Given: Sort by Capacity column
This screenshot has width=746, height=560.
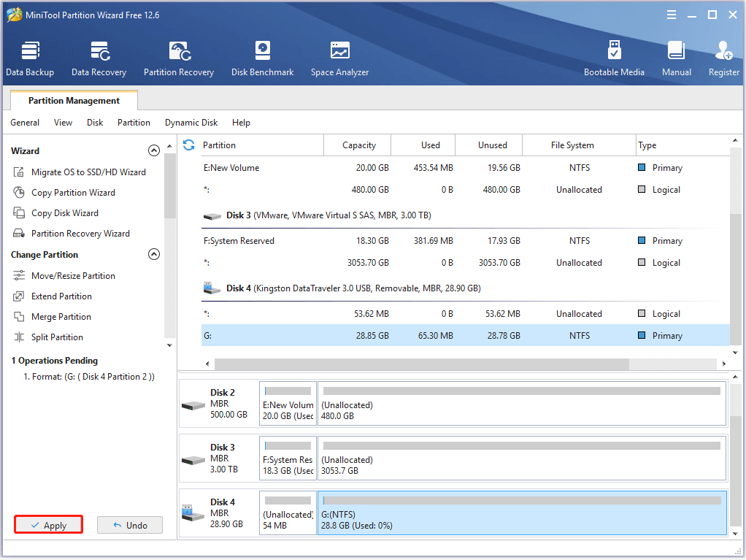Looking at the screenshot, I should [x=357, y=145].
